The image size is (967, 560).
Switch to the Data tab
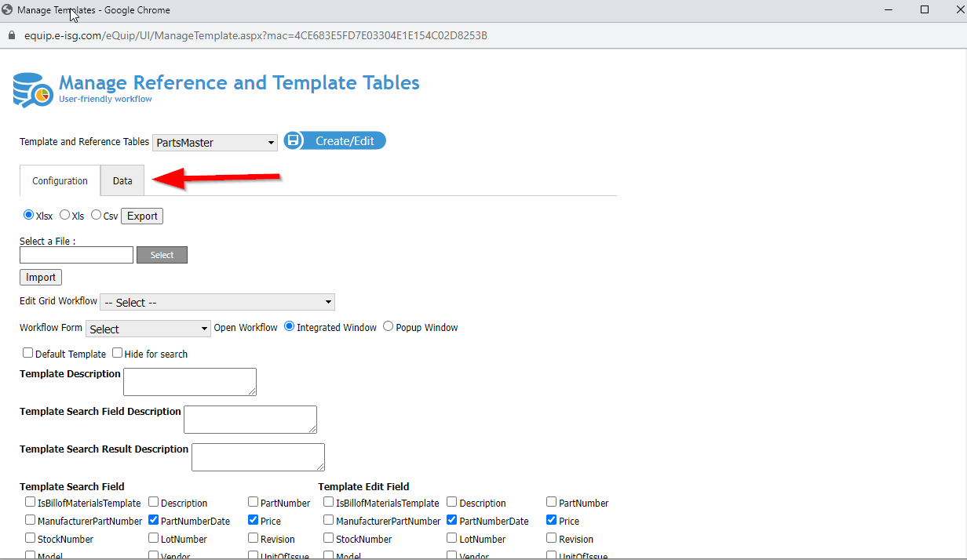122,180
